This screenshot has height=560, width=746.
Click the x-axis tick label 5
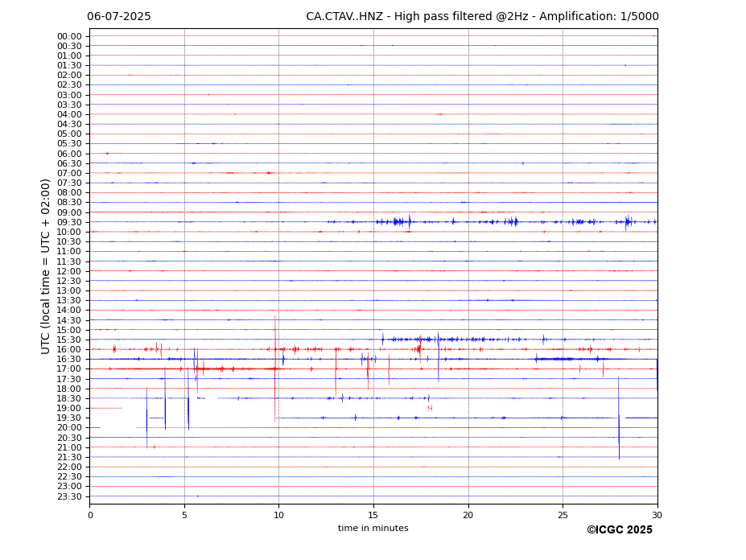[x=184, y=515]
